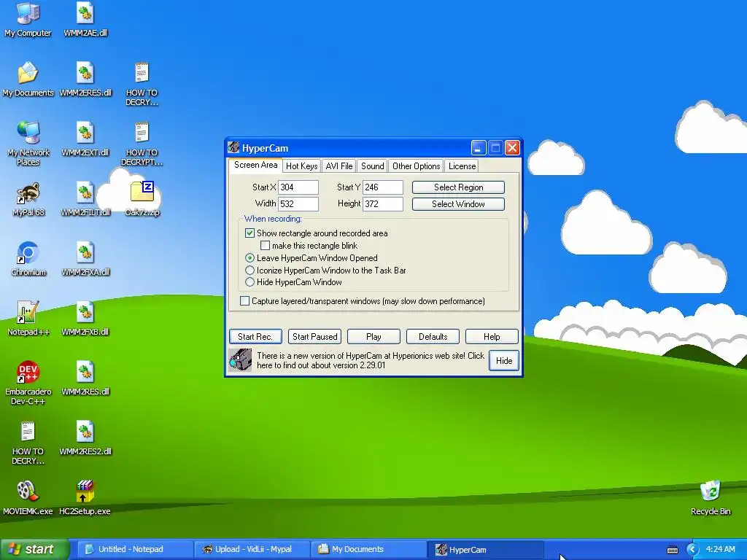The width and height of the screenshot is (747, 560).
Task: Open the Windows Start menu
Action: click(x=34, y=550)
